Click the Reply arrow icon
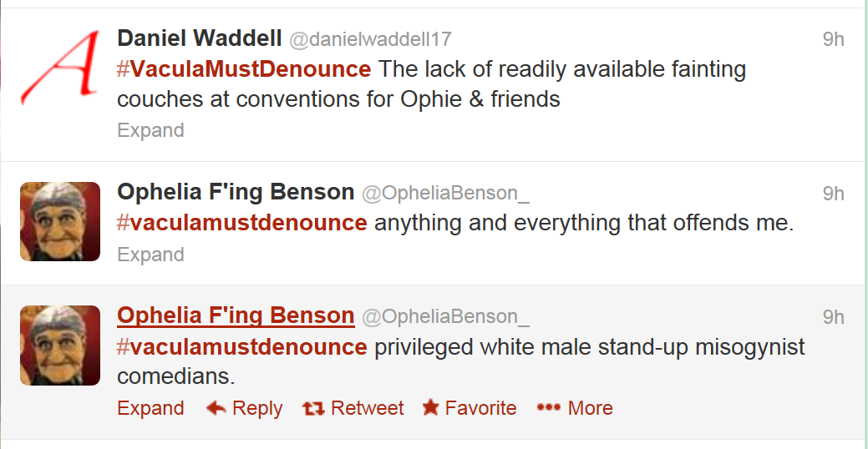Screen dimensions: 868x449 point(216,408)
